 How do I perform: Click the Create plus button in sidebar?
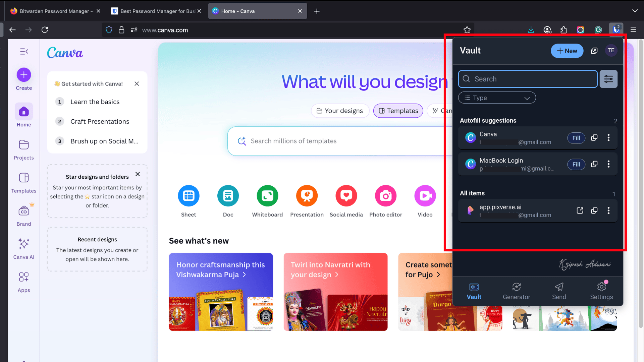[24, 75]
